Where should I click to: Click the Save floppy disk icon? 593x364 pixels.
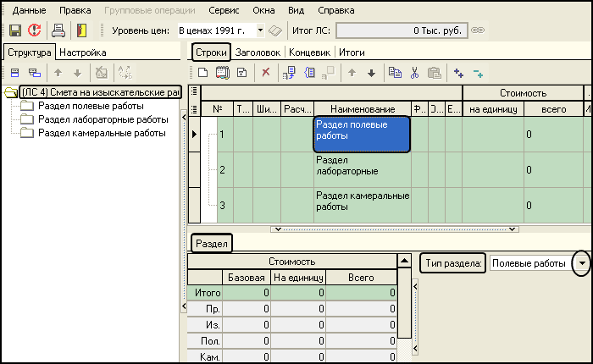click(x=14, y=30)
